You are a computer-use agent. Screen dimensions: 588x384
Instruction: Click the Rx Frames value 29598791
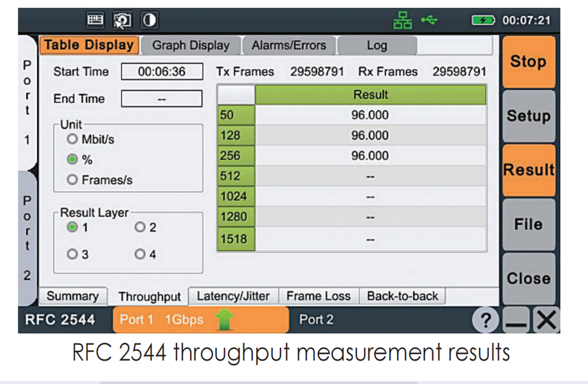point(459,71)
